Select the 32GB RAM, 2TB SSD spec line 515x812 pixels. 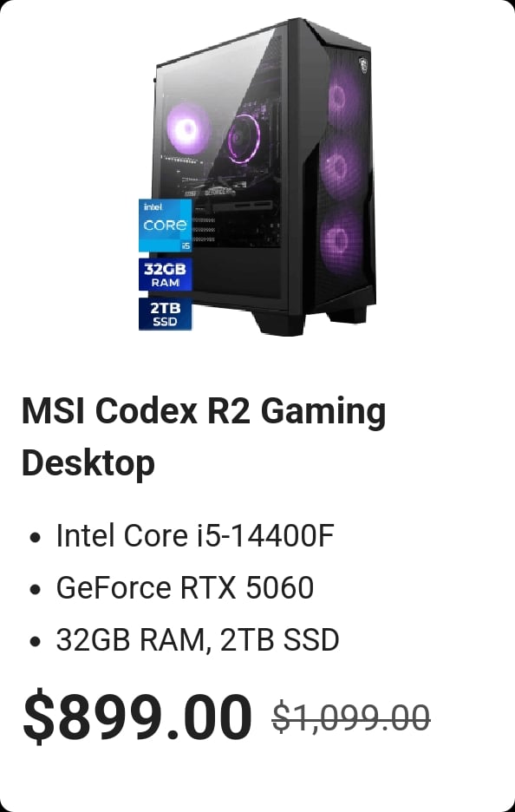coord(198,639)
